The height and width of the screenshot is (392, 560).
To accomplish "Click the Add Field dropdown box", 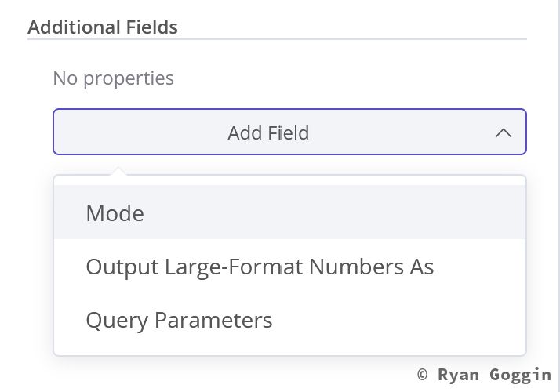I will pyautogui.click(x=268, y=132).
